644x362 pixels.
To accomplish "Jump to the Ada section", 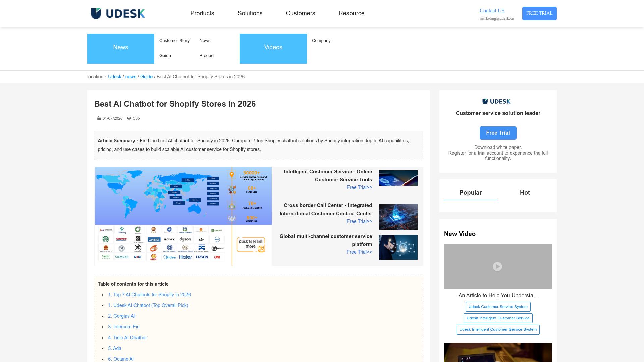I will click(x=115, y=348).
